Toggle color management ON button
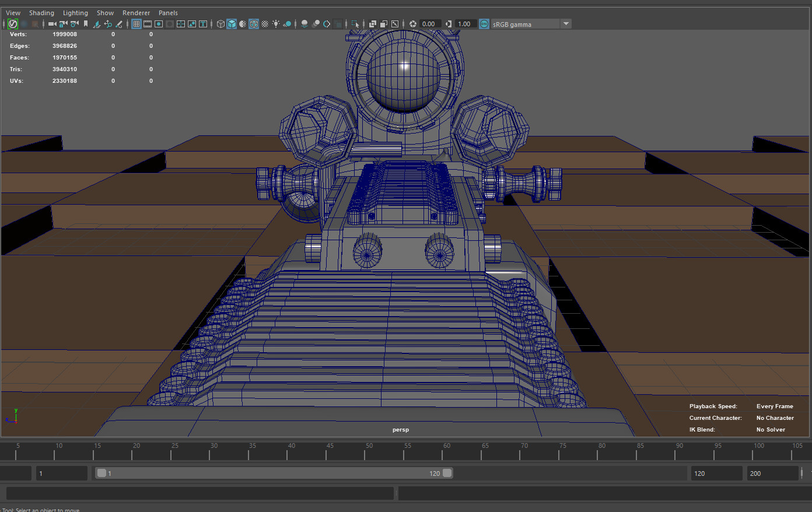Screen dimensions: 812x512 pyautogui.click(x=484, y=24)
